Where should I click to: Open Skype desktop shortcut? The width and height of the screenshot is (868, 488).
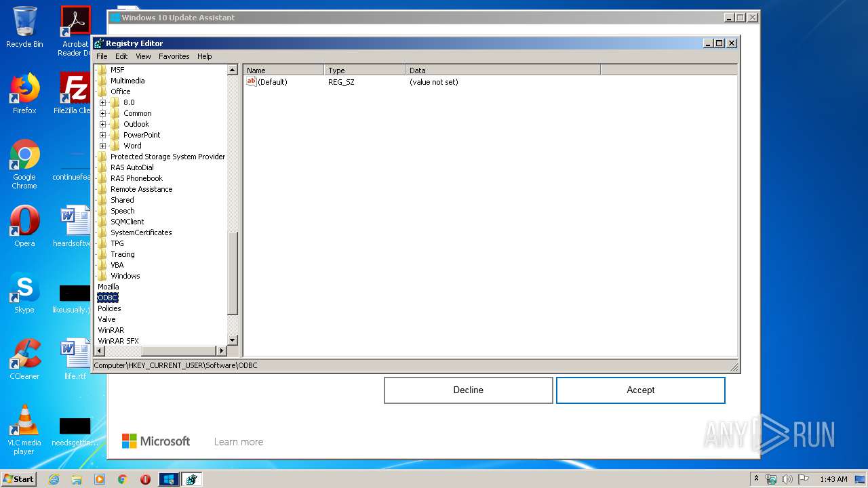(24, 293)
